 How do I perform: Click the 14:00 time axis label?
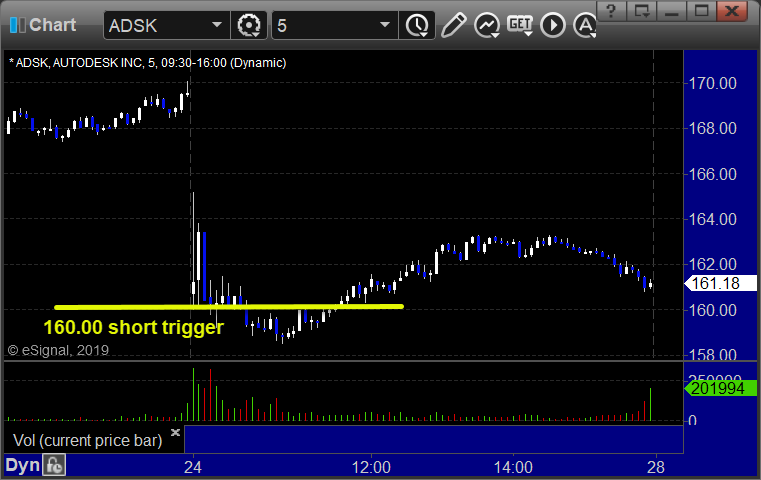[x=513, y=467]
